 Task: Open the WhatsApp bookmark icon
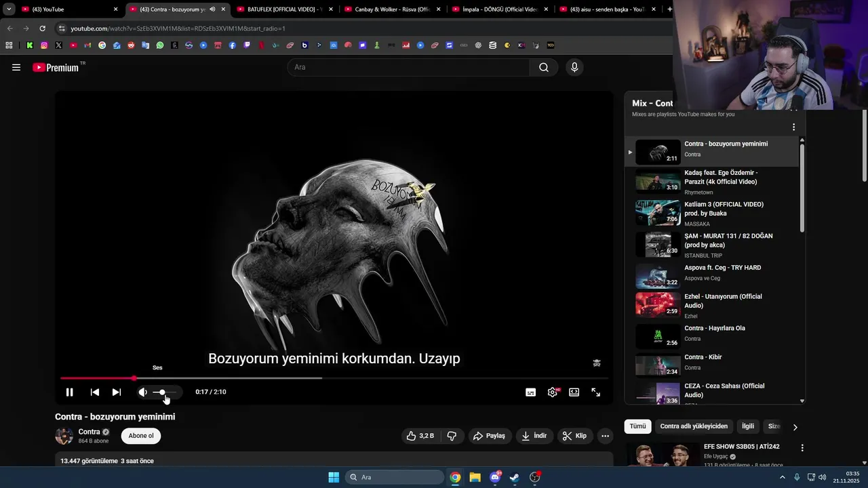point(160,45)
